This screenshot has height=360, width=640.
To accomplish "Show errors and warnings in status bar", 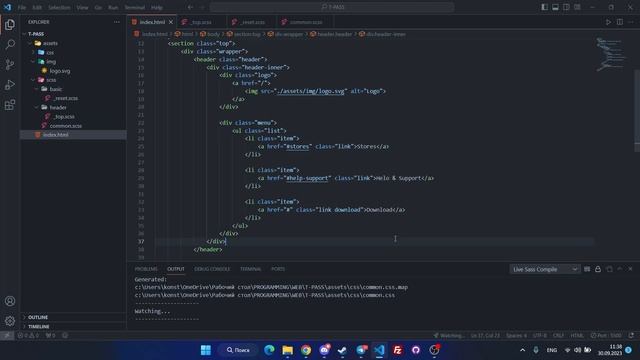I will (x=28, y=336).
